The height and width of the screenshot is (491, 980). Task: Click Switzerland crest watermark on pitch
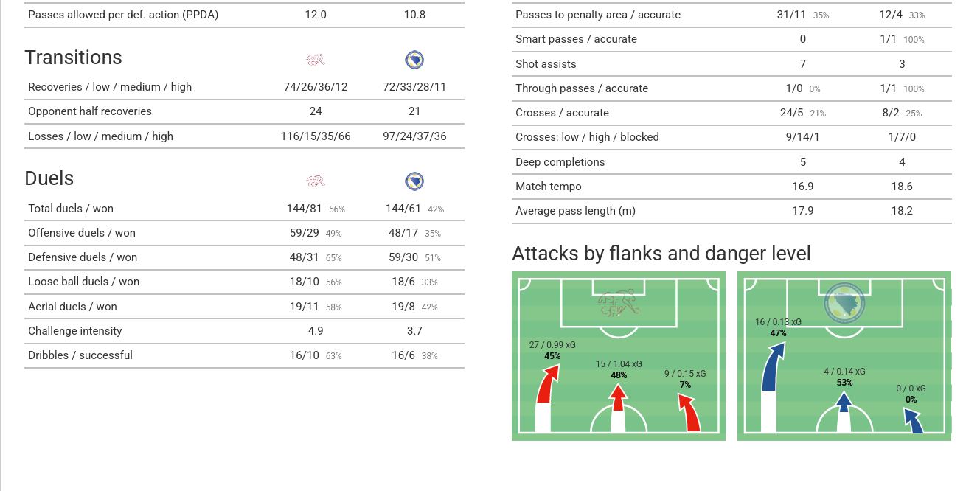(x=618, y=303)
